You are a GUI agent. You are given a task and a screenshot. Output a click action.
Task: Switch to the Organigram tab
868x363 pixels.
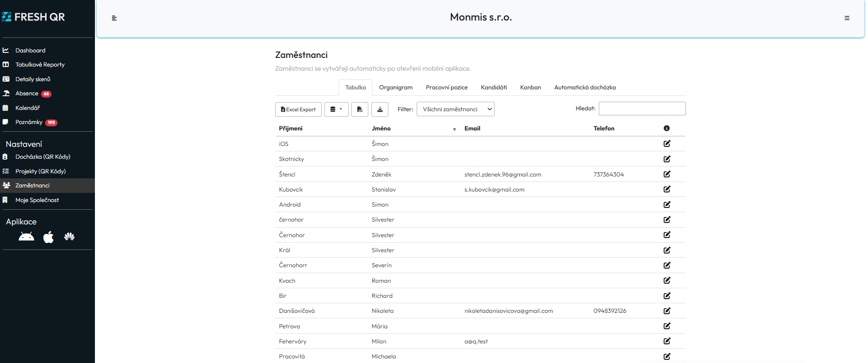pyautogui.click(x=396, y=88)
